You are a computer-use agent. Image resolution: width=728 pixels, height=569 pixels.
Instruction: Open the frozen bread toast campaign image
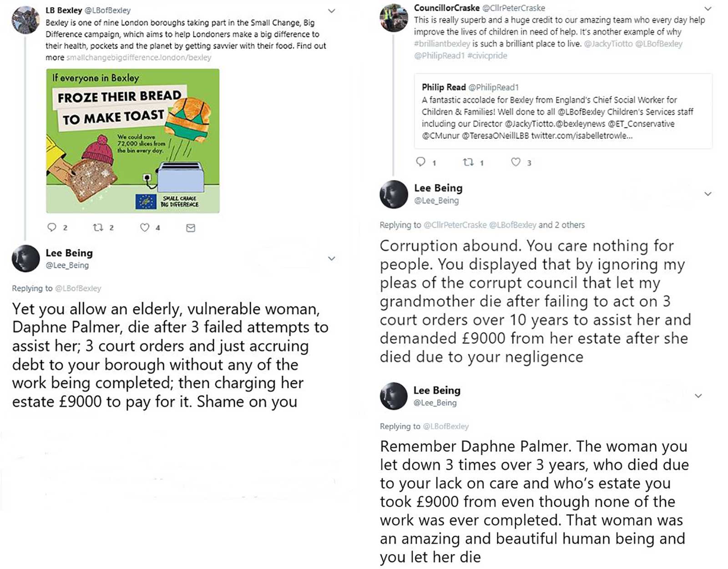[132, 141]
